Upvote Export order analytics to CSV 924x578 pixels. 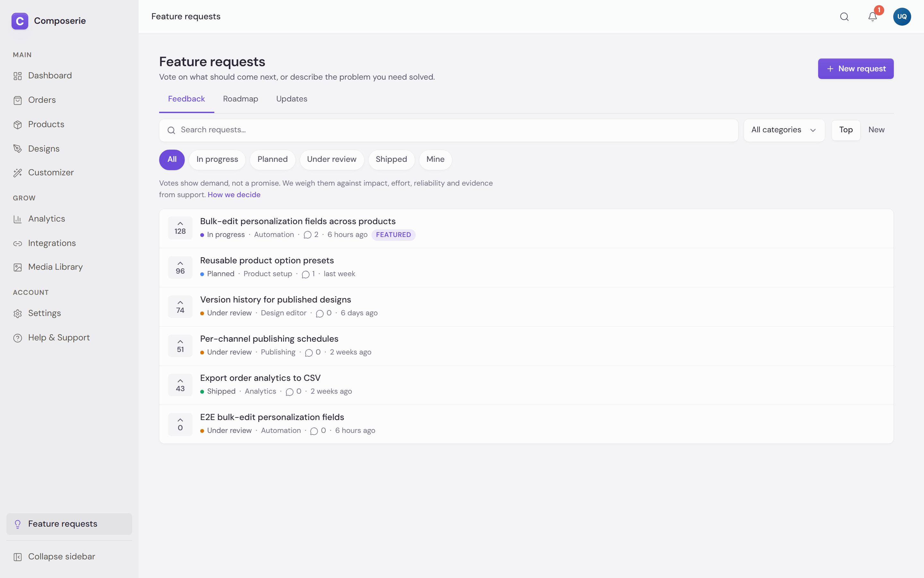pos(180,385)
